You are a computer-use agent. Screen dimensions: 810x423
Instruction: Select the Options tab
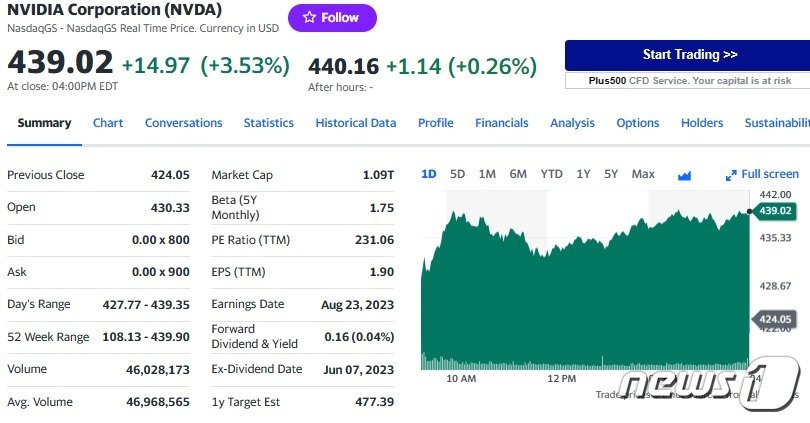[x=637, y=123]
